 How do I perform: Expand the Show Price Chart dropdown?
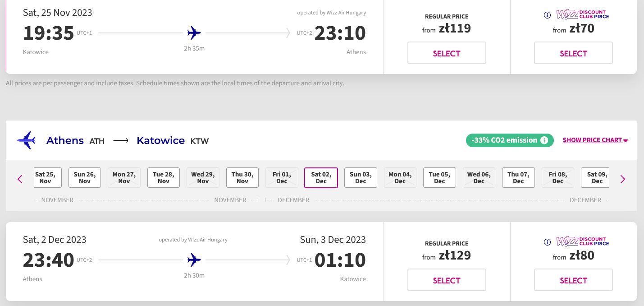pos(595,140)
